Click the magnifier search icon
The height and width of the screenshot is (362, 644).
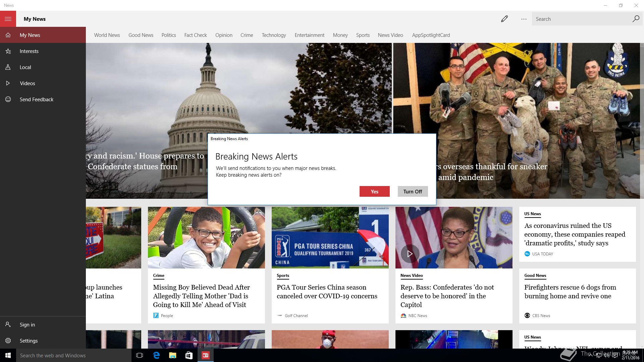(636, 19)
